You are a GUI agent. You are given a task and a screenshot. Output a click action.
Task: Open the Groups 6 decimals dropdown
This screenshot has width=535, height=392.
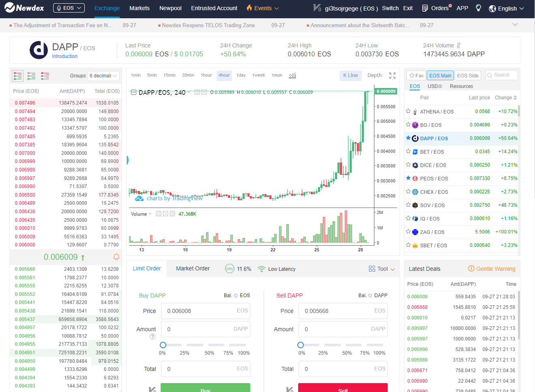coord(103,76)
